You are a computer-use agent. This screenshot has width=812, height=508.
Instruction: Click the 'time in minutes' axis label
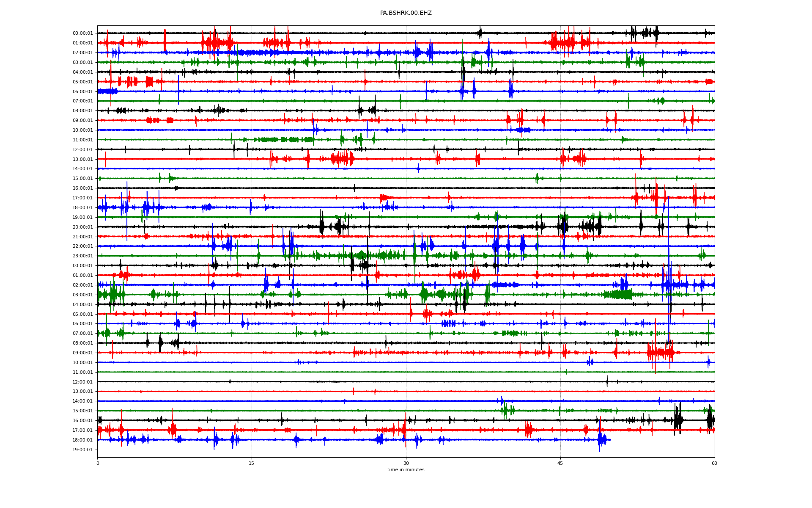tap(406, 469)
